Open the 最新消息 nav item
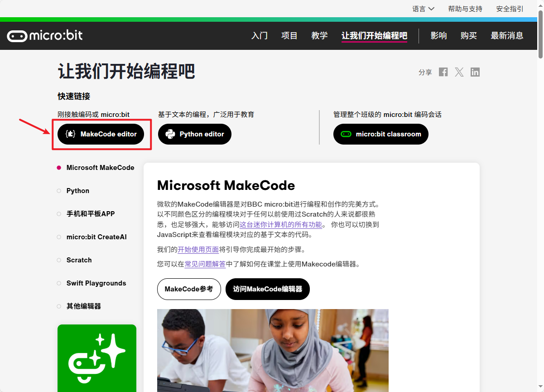The image size is (544, 392). (507, 36)
